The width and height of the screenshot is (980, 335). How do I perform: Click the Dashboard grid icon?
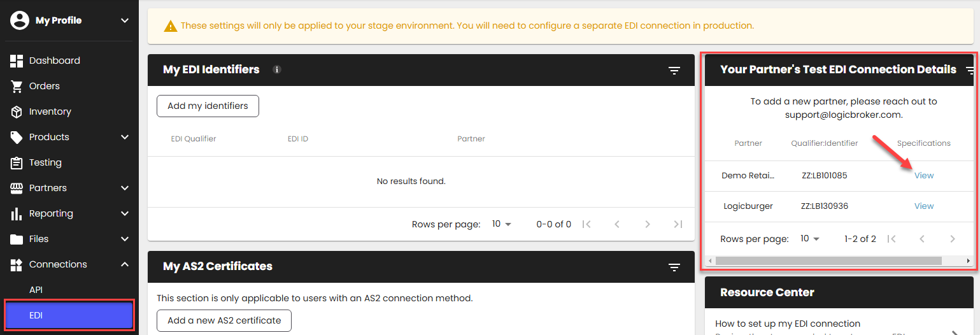(x=17, y=61)
